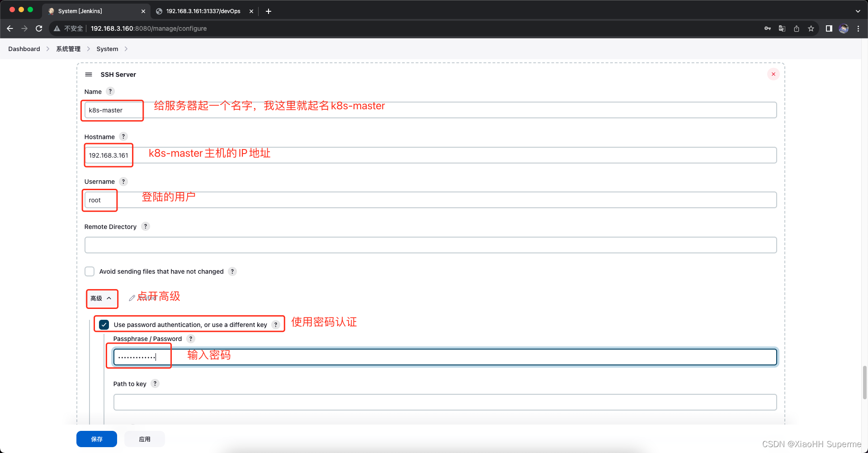Click the empty Remote Directory field

[x=430, y=245]
